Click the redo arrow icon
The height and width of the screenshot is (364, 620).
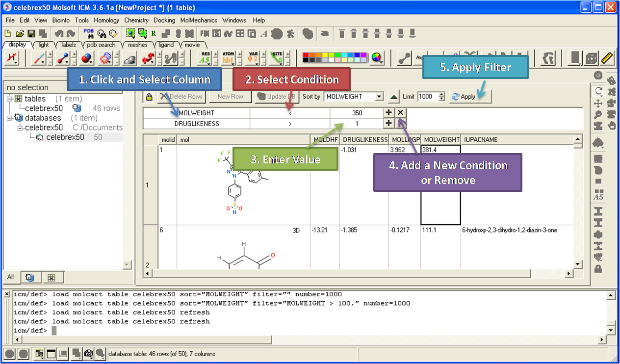[71, 34]
